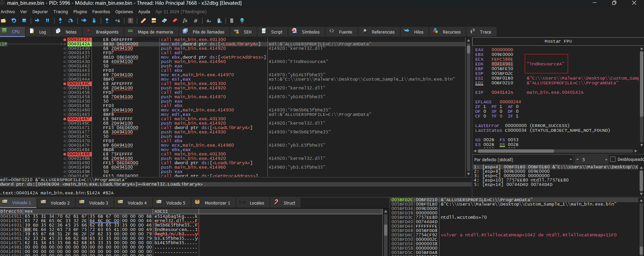
Task: Decrease argument count with the down arrow
Action: [x=577, y=159]
